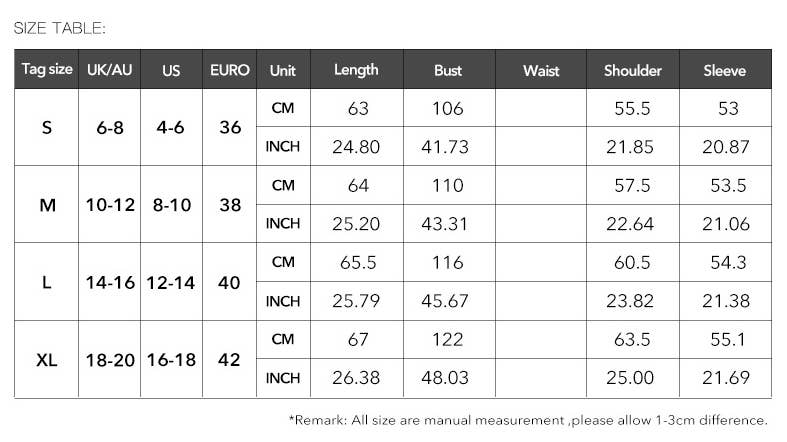Select the Waist column header
Viewport: 787px width, 442px height.
[541, 71]
